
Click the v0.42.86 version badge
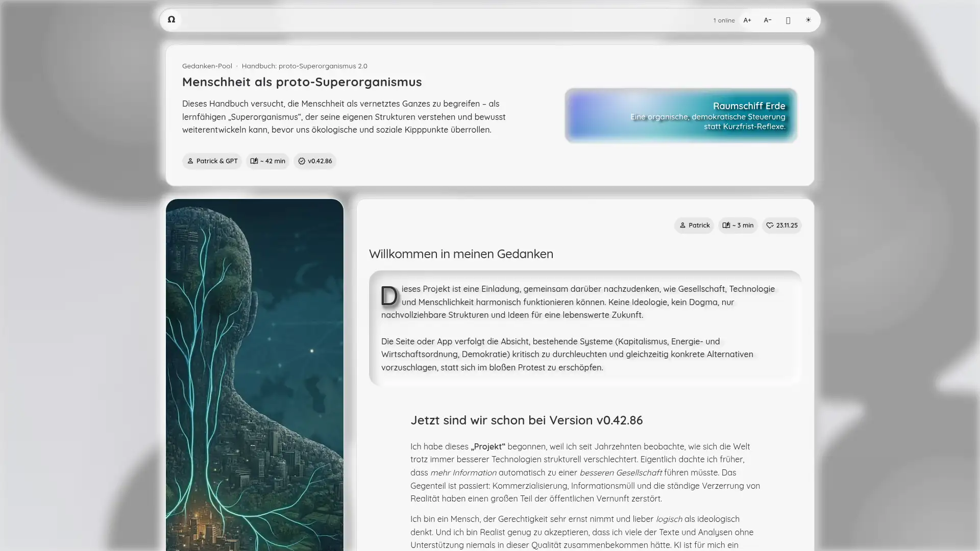(315, 161)
